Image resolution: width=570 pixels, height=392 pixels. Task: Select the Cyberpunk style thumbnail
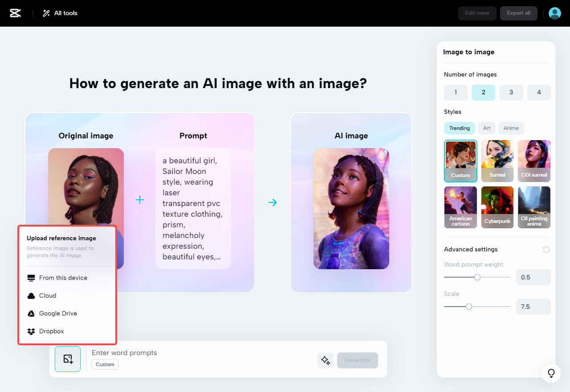(497, 207)
